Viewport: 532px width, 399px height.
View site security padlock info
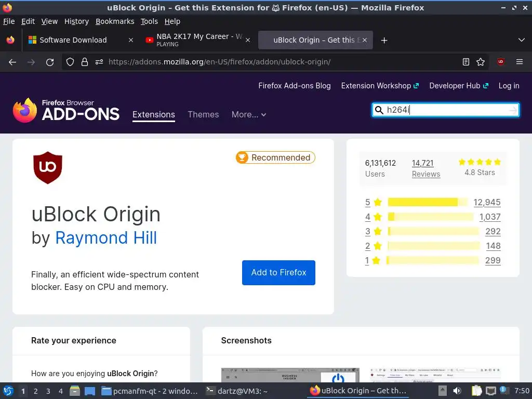85,62
